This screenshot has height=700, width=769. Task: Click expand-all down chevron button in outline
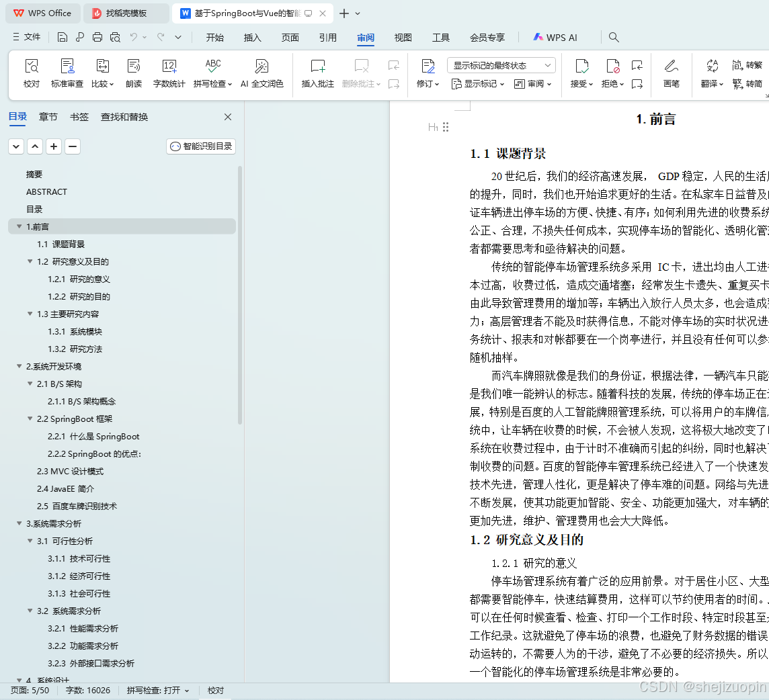tap(16, 146)
